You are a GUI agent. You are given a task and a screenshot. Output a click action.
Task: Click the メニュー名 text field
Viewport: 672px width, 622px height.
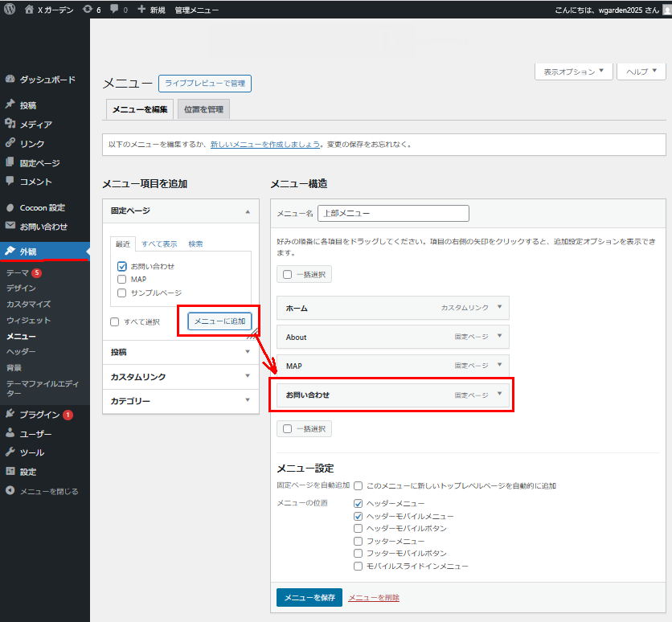[x=393, y=214]
